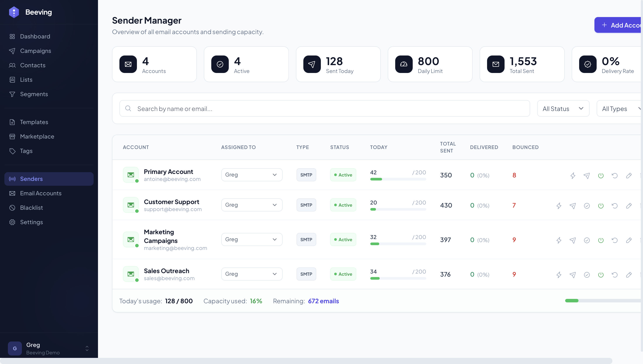Disable the Sales Outreach sender
Screen dimensions: 643x364
(x=601, y=274)
